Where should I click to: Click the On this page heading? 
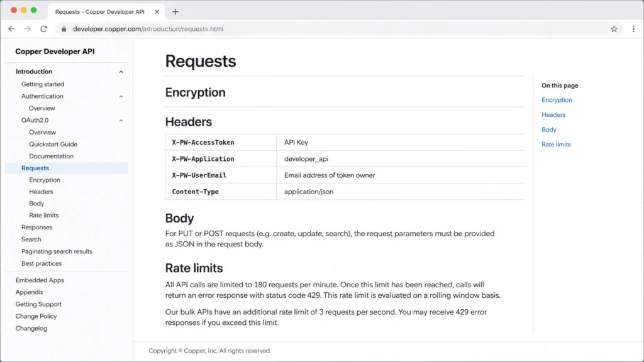pos(560,85)
